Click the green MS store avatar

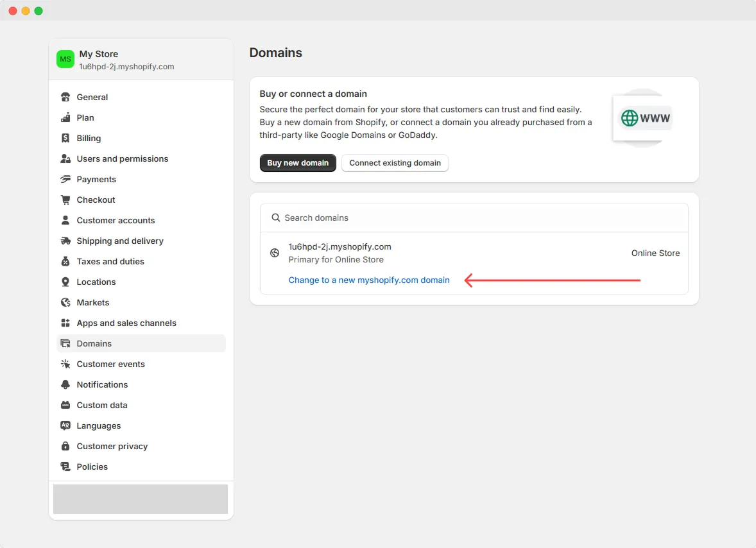click(65, 60)
